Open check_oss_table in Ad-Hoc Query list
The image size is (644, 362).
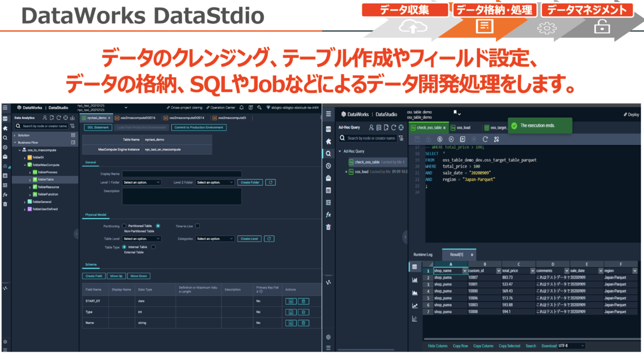[367, 162]
